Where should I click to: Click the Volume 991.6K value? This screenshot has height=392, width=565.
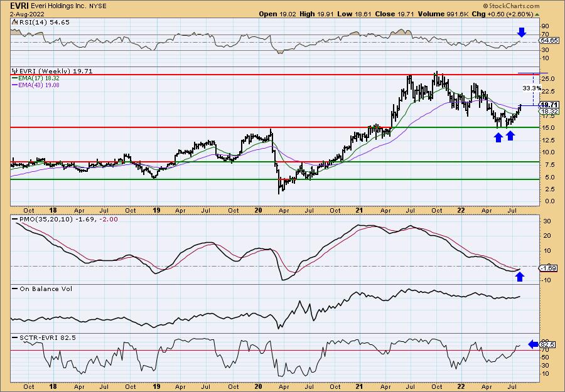pyautogui.click(x=444, y=14)
